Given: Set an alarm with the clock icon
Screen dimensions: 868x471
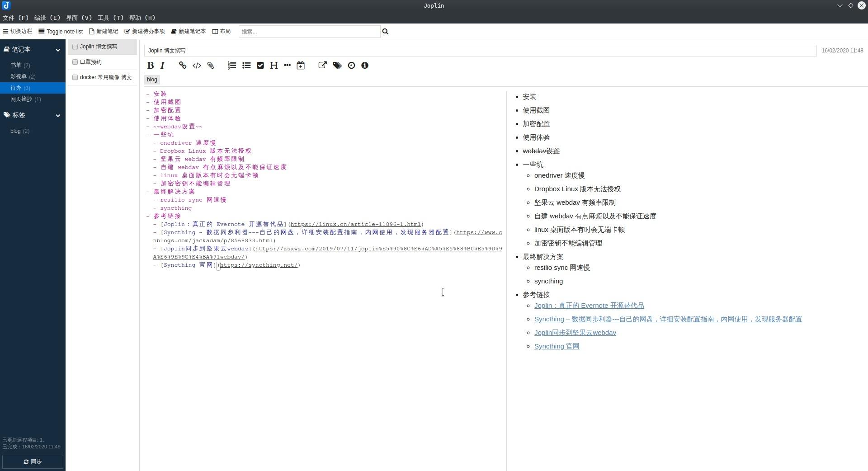Looking at the screenshot, I should [x=351, y=66].
